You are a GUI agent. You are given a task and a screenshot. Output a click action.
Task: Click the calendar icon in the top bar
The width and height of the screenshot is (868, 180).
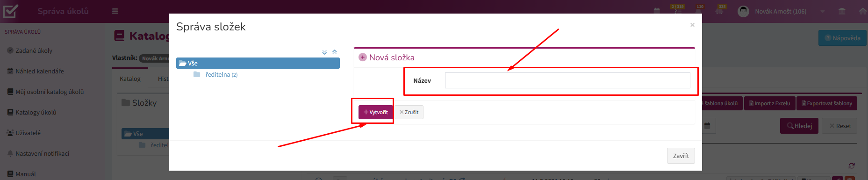[x=657, y=11]
